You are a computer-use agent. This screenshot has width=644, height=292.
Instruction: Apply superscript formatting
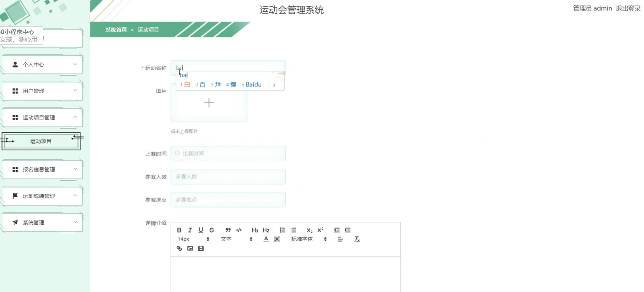tap(320, 230)
